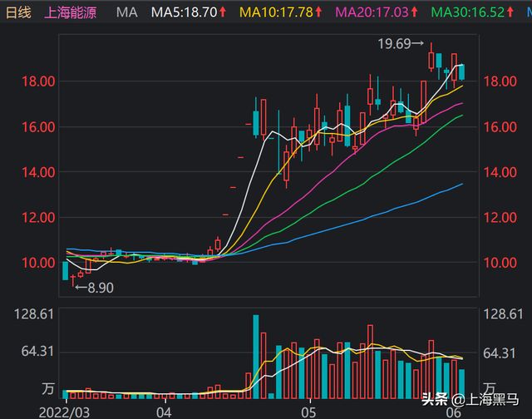Open the MA indicator label
Viewport: 532px width, 419px height.
[126, 12]
